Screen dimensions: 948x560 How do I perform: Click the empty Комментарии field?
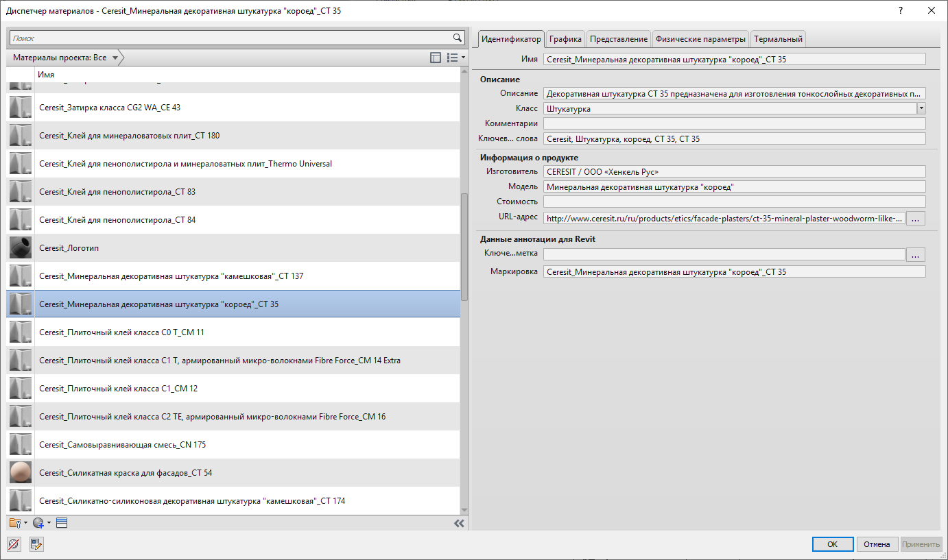coord(734,123)
